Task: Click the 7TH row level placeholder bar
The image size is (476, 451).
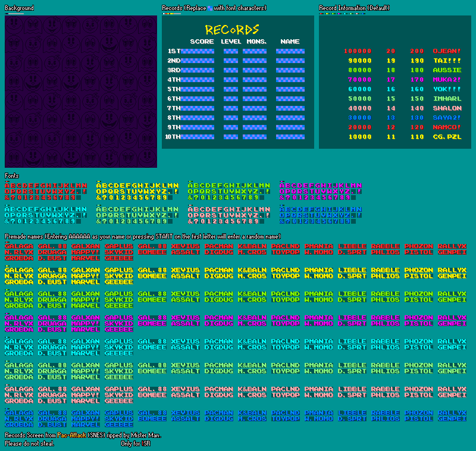Action: click(231, 108)
